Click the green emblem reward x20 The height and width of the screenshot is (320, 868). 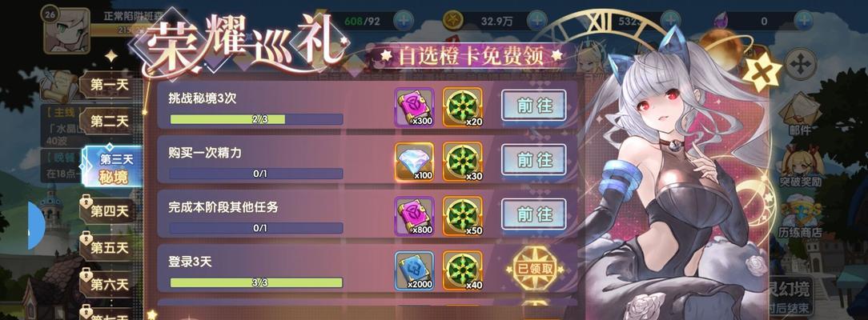coord(462,107)
